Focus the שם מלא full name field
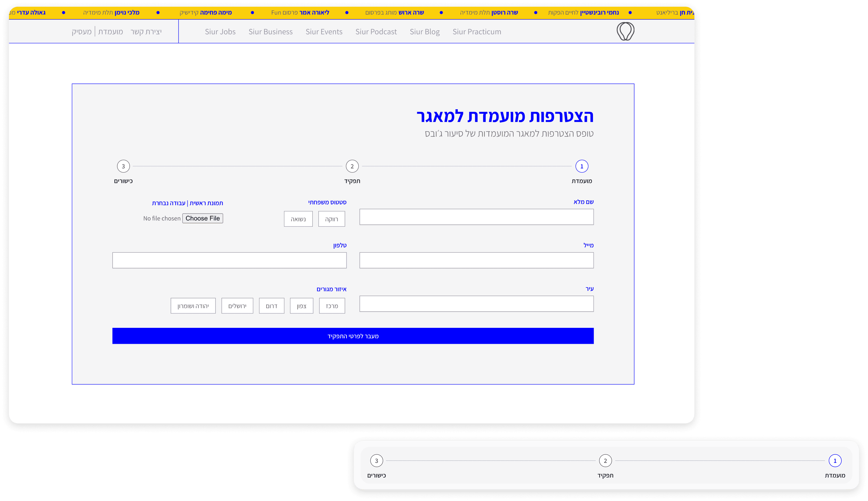The height and width of the screenshot is (501, 868). (476, 217)
